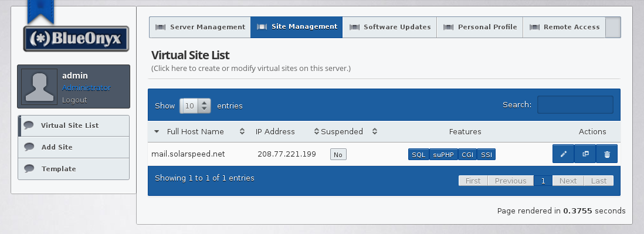
Task: Open Virtual Site List in sidebar
Action: (x=74, y=126)
